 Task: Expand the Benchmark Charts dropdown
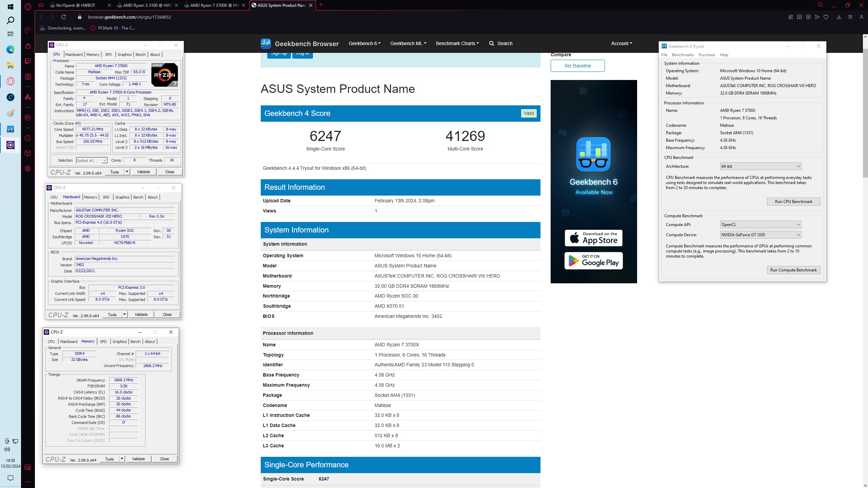pos(457,43)
